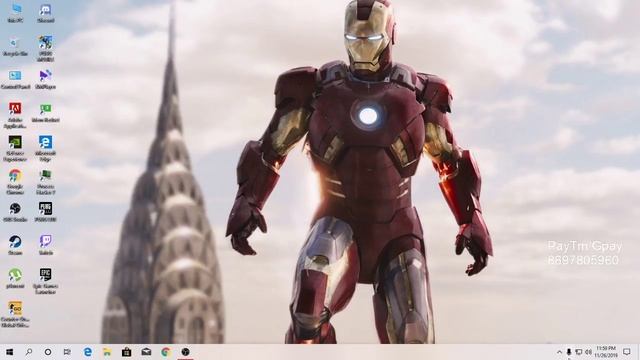Expand the hidden system tray icons chevron
This screenshot has width=640, height=360.
(x=559, y=352)
